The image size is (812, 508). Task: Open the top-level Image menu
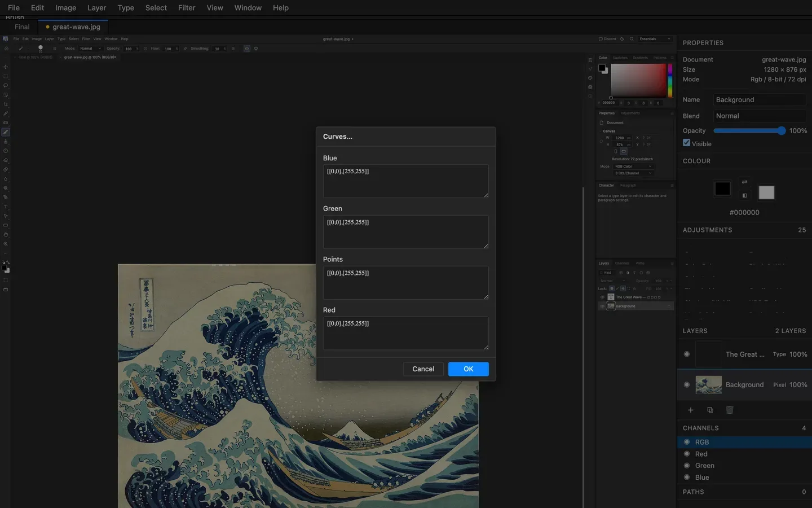point(65,8)
